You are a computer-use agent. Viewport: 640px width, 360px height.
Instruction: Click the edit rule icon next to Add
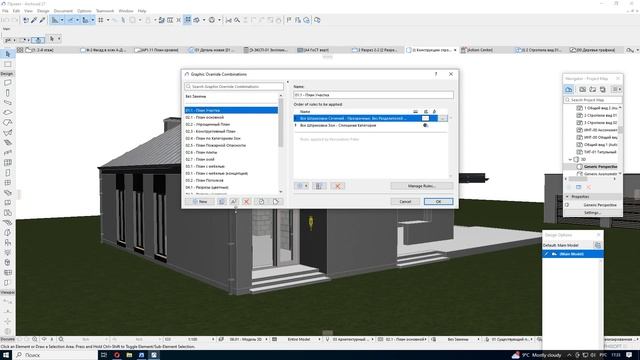[x=319, y=186]
